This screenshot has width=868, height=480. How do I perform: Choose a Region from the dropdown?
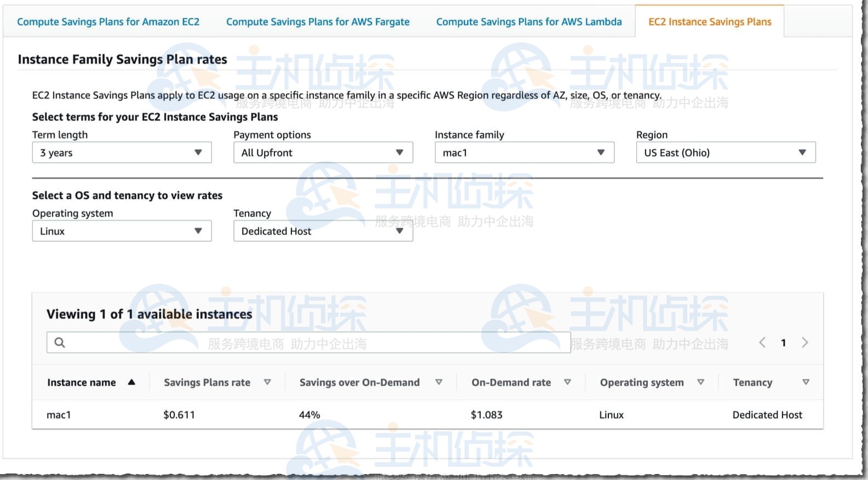725,153
